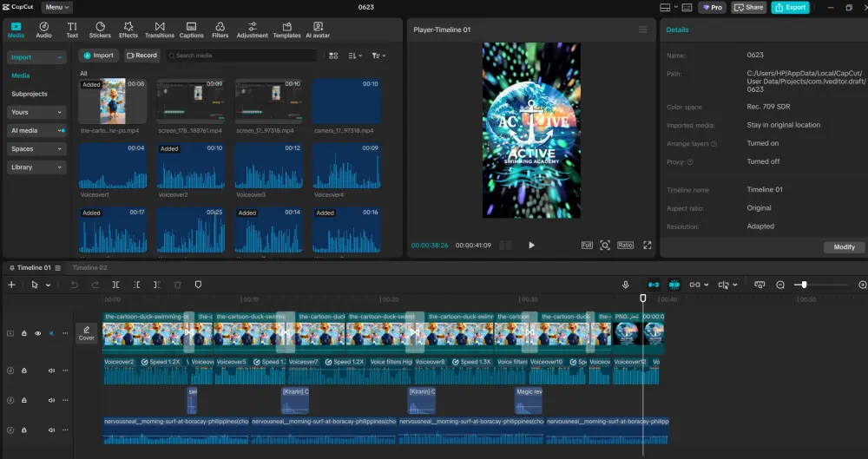Enter player fullscreen via the expand arrows icon
This screenshot has height=459, width=868.
tap(648, 246)
